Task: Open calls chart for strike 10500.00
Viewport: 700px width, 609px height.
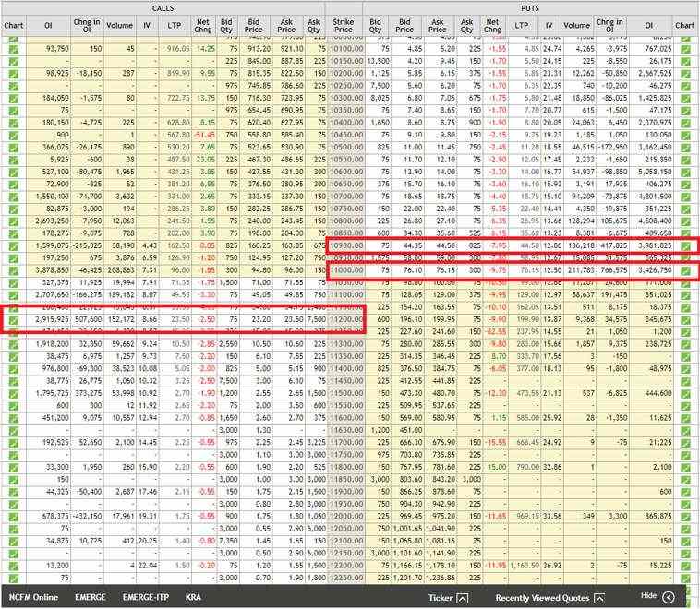Action: 14,148
